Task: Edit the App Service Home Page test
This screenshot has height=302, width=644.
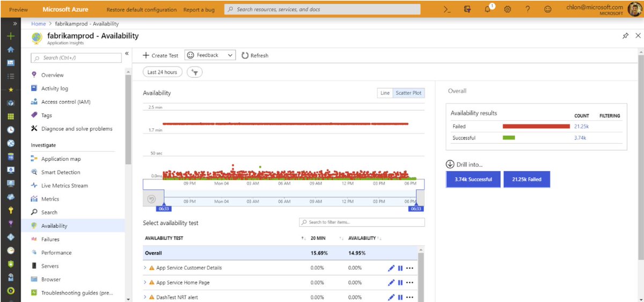Action: click(x=391, y=283)
